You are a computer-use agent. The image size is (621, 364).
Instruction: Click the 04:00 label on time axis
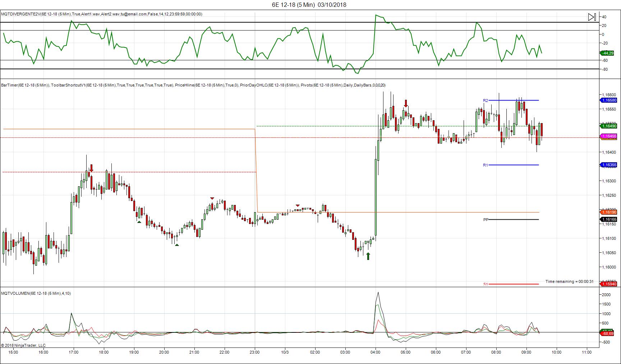[376, 352]
